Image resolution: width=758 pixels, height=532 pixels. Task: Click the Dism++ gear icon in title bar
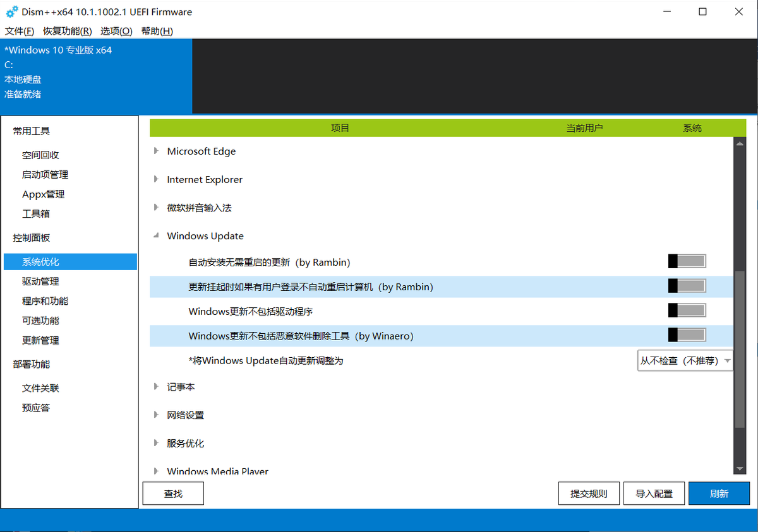(x=12, y=12)
